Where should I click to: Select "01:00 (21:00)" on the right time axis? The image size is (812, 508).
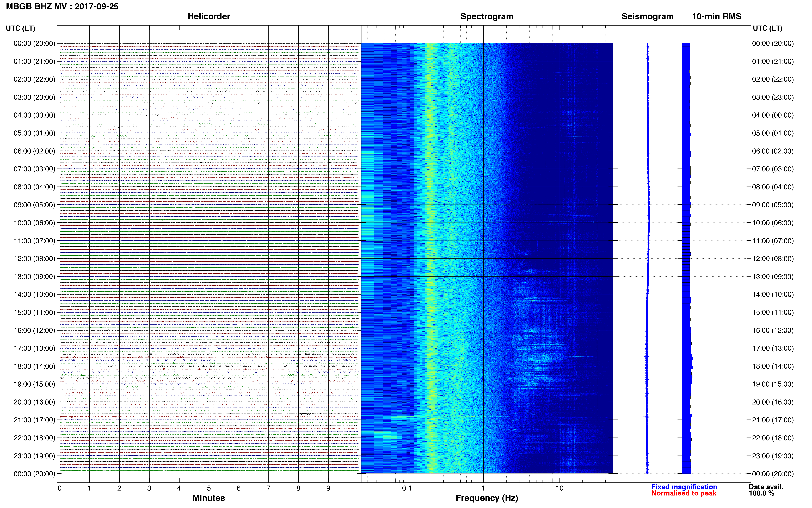coord(773,62)
